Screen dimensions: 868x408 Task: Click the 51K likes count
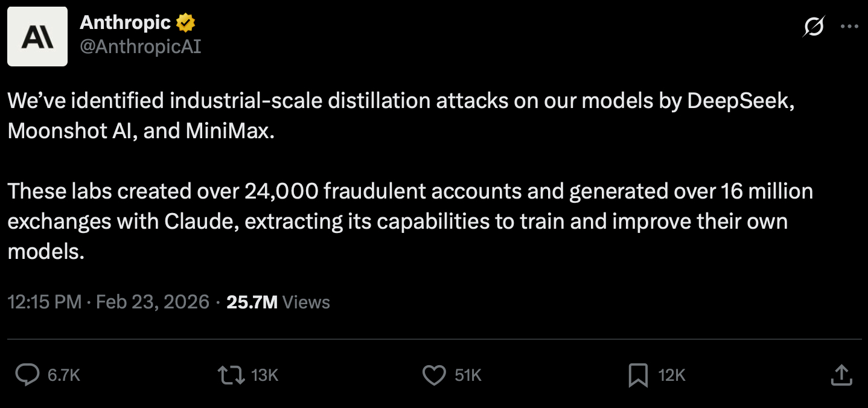pyautogui.click(x=468, y=375)
